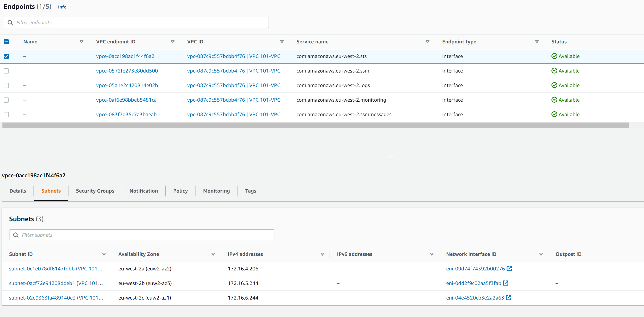The height and width of the screenshot is (317, 644).
Task: Uncheck the vpce-0acc198ac1f44f6a2 row checkbox
Action: coord(6,57)
